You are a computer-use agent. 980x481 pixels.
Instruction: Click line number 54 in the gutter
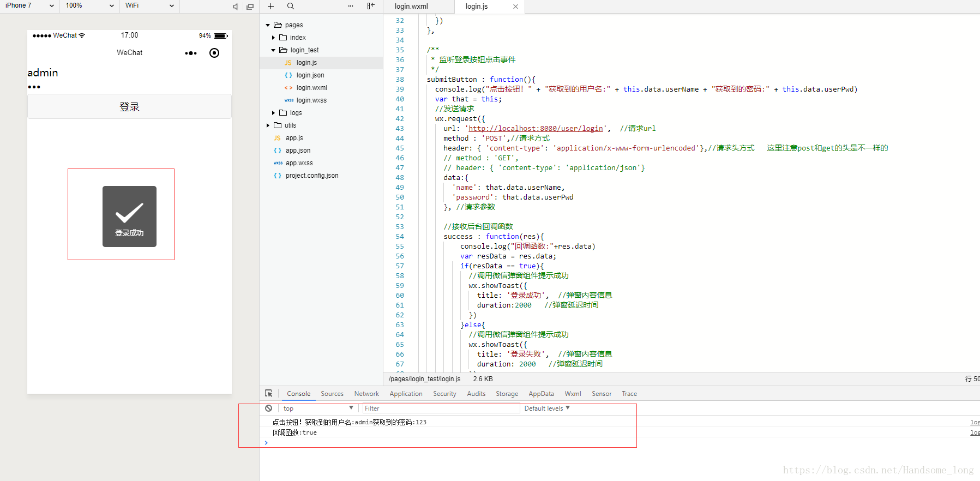[x=400, y=237]
